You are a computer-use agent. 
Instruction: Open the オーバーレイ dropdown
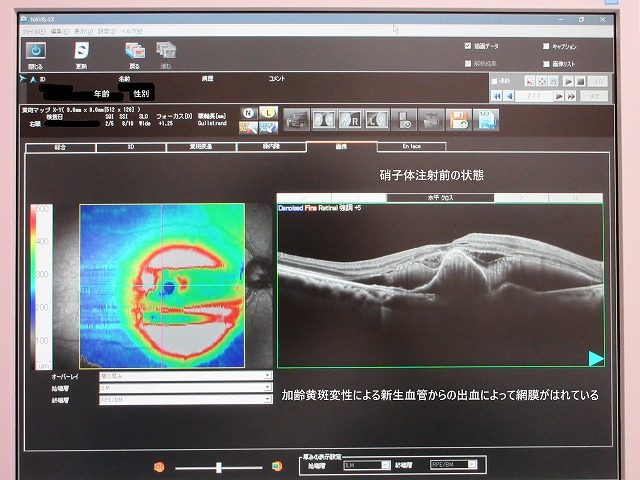click(x=185, y=376)
